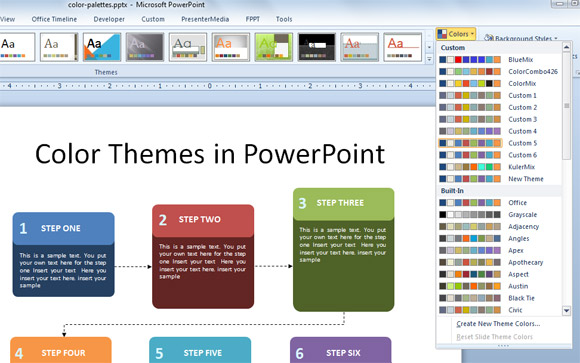Select the red STEP TWO box header
Viewport: 580px width, 363px height.
[x=203, y=220]
